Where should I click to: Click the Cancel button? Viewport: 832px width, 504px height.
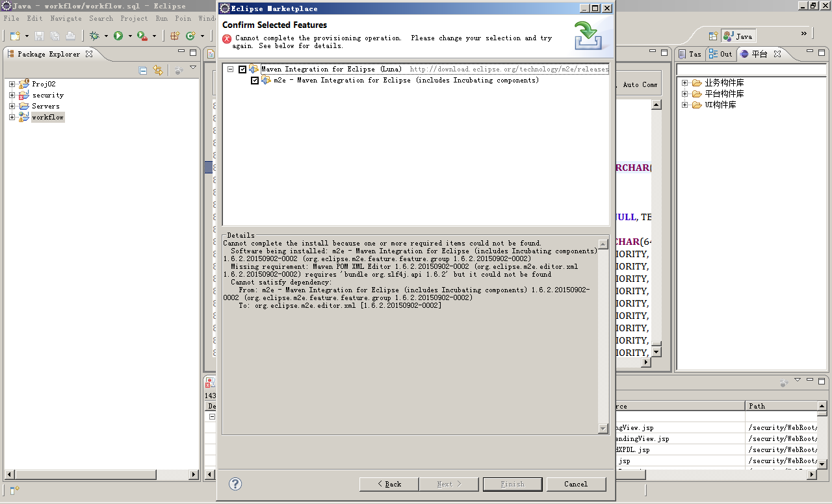coord(576,484)
